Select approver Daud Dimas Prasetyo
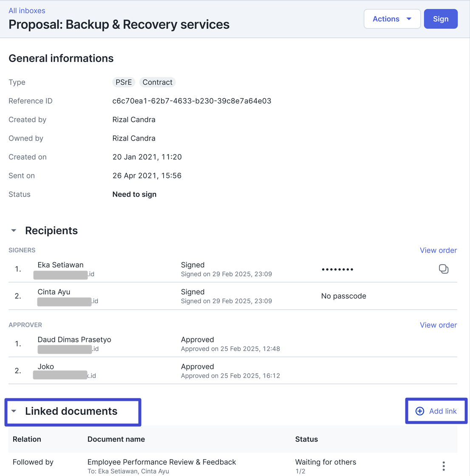 click(x=74, y=340)
